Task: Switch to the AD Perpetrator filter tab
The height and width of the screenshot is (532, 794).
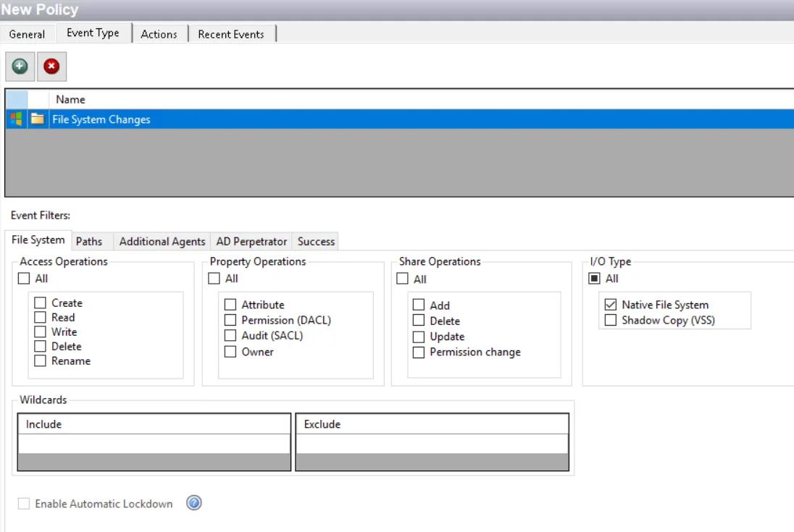Action: [x=251, y=242]
